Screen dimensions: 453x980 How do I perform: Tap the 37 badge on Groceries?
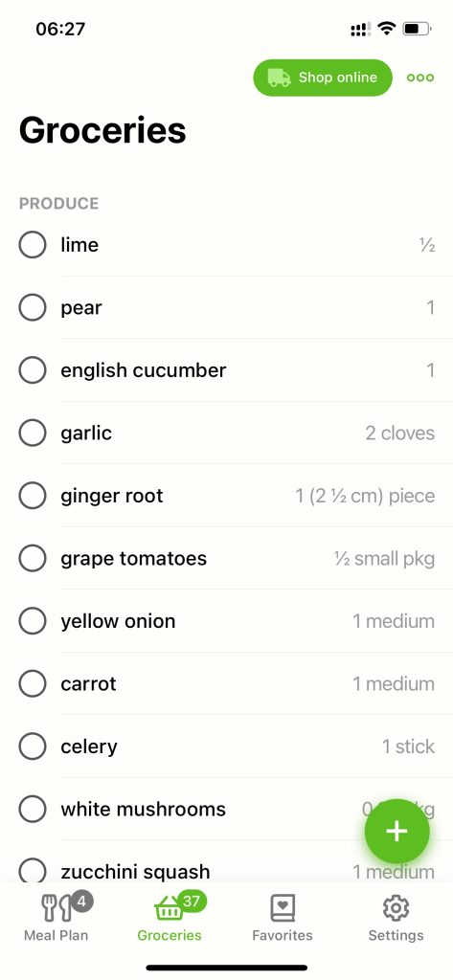(x=191, y=901)
